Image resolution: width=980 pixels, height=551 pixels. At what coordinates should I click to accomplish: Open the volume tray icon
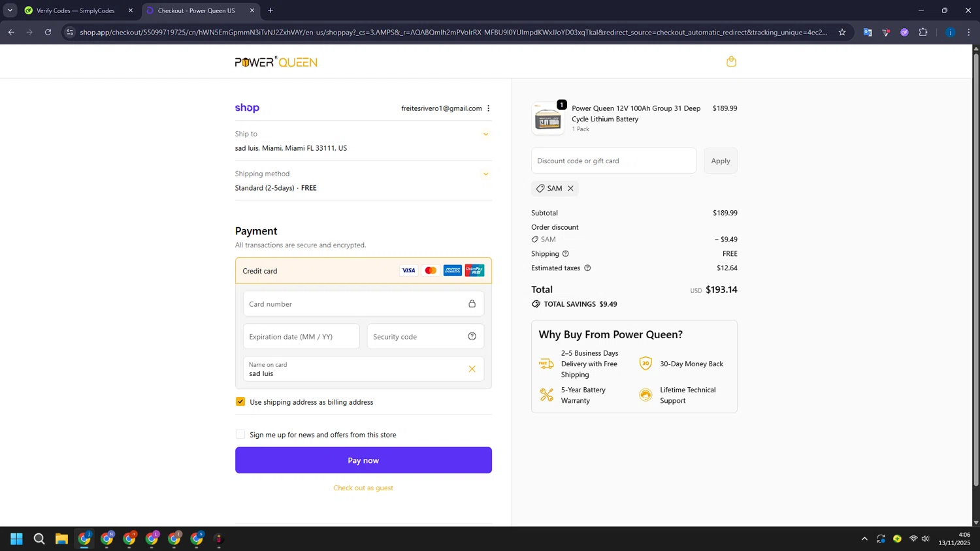pos(925,539)
